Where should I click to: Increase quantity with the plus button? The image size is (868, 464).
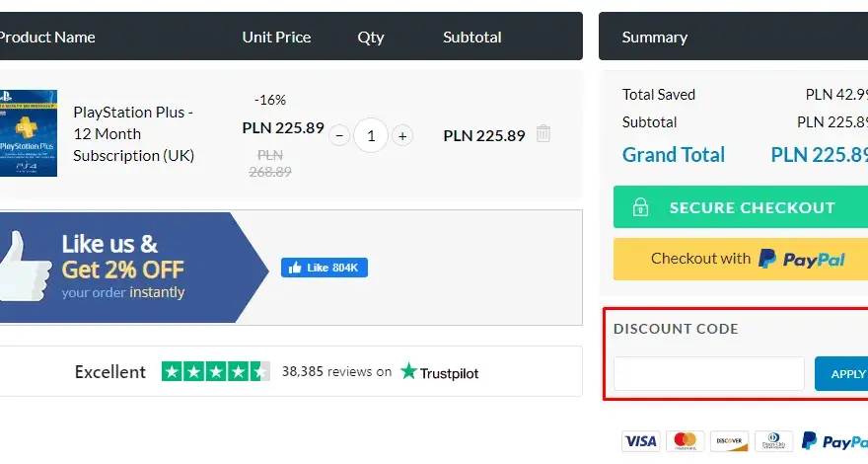(x=402, y=136)
